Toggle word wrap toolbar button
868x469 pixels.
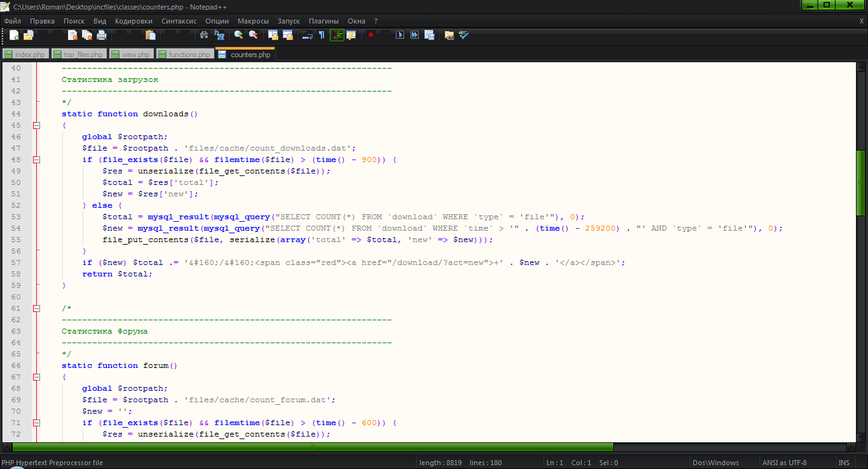(x=307, y=35)
